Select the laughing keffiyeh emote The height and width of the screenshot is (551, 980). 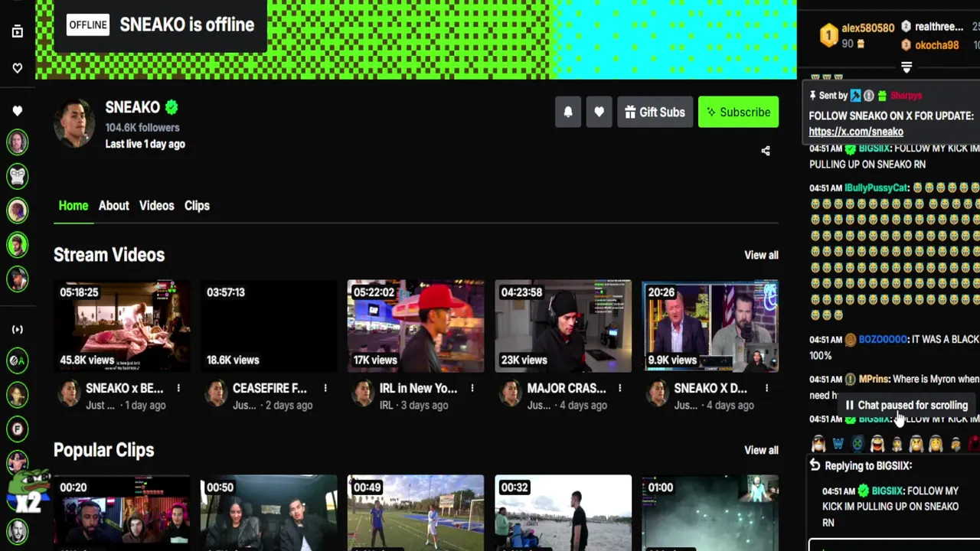[877, 444]
